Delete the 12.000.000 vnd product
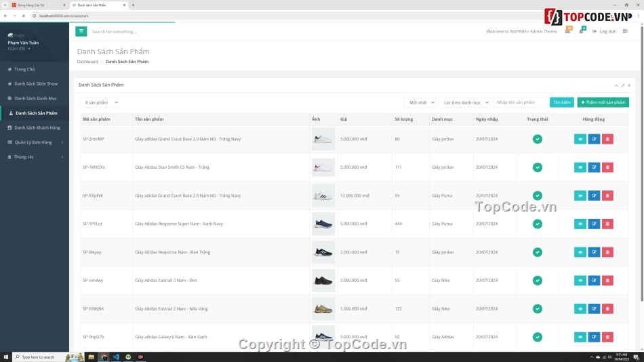 [607, 196]
